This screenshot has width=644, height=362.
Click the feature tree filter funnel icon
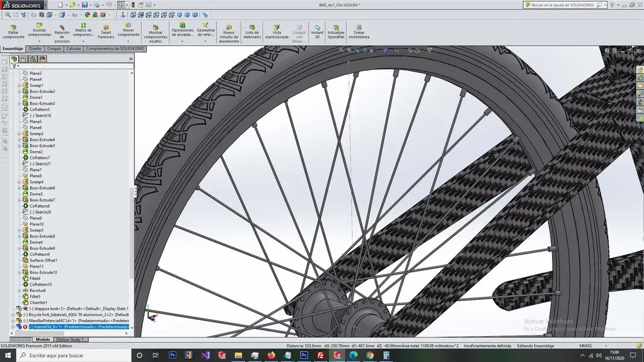pos(14,66)
